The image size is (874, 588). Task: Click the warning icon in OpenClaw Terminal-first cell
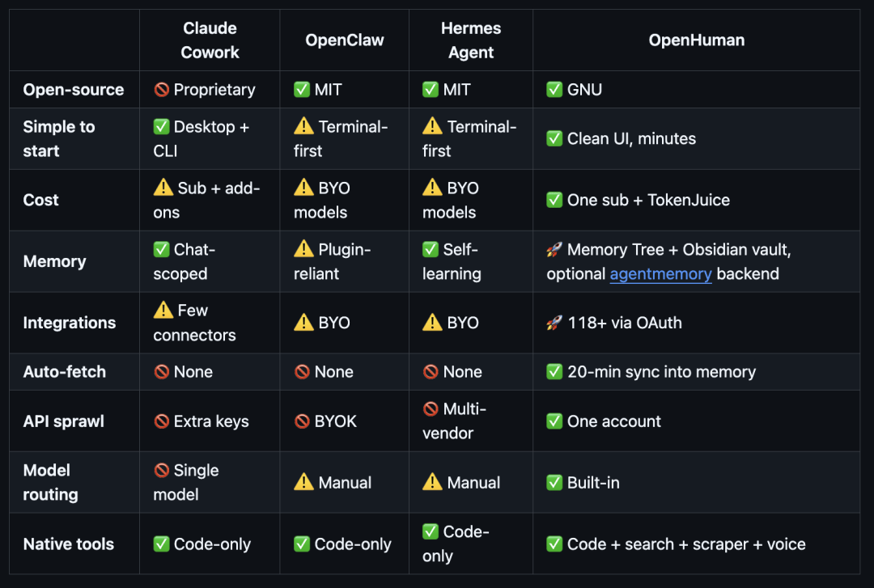coord(303,126)
